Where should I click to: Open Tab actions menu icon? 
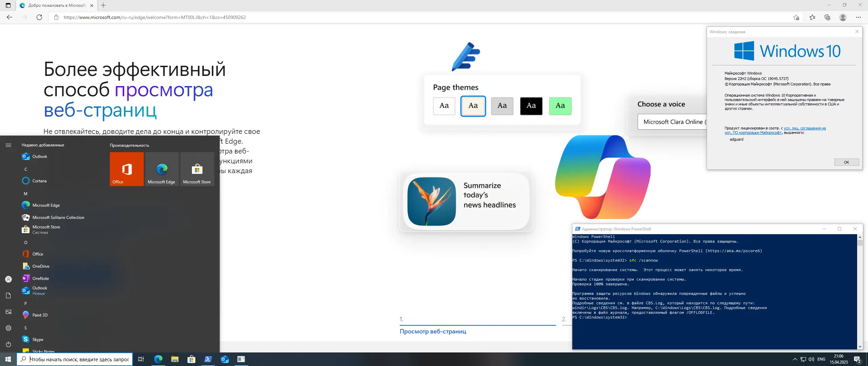8,5
